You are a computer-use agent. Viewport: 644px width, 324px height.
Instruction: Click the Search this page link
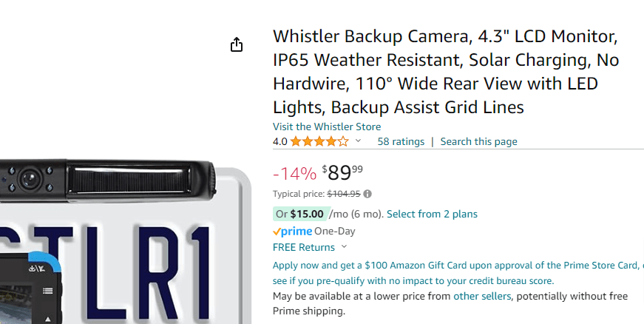pos(478,141)
